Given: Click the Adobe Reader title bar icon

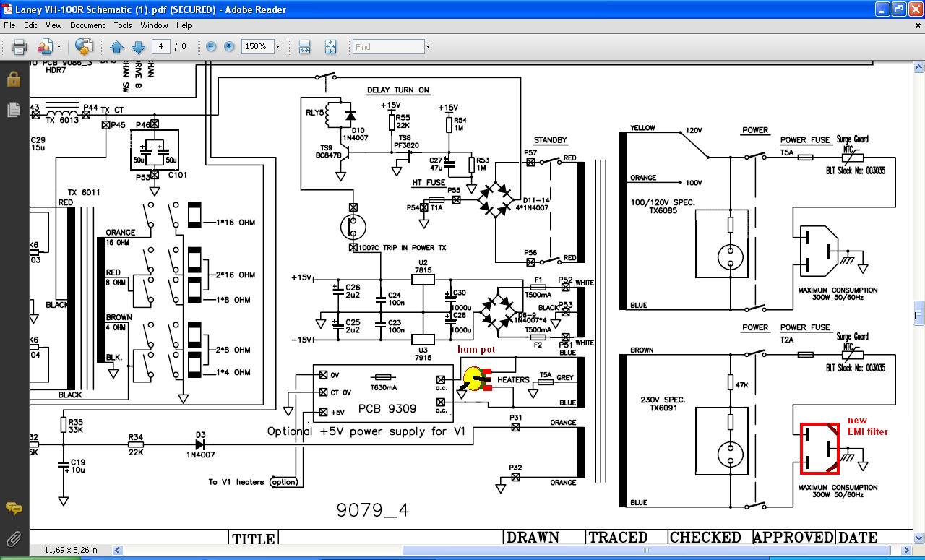Looking at the screenshot, I should pos(7,9).
